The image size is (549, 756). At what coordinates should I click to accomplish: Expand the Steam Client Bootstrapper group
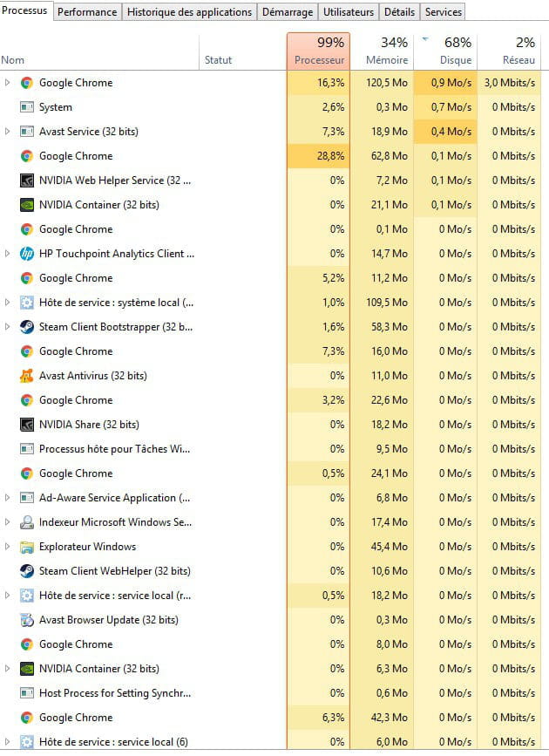(x=8, y=327)
